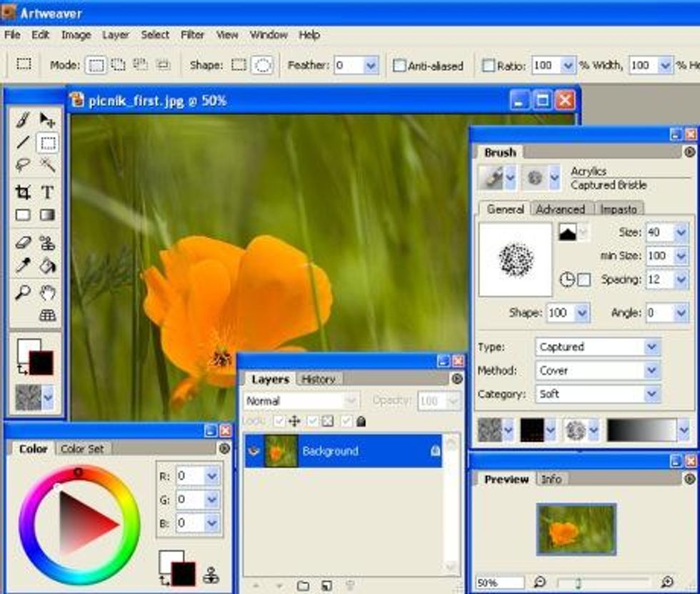Viewport: 700px width, 594px height.
Task: Select the Crop tool in toolbox
Action: 24,192
